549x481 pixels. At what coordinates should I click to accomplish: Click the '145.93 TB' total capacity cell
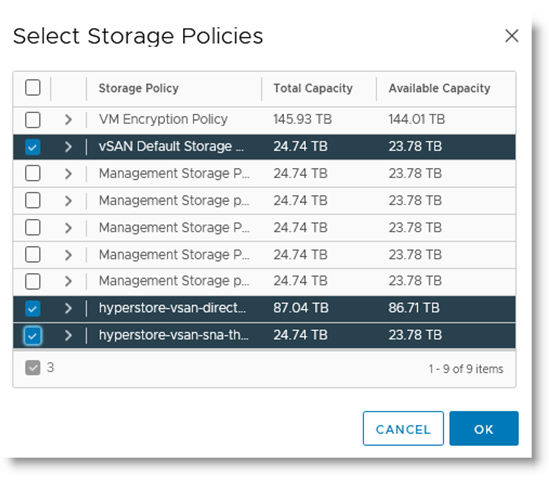coord(303,119)
